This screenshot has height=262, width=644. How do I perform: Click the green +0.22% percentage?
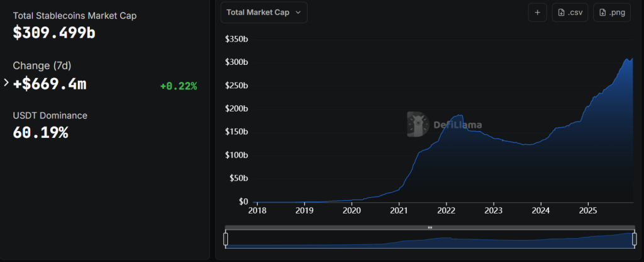coord(179,86)
